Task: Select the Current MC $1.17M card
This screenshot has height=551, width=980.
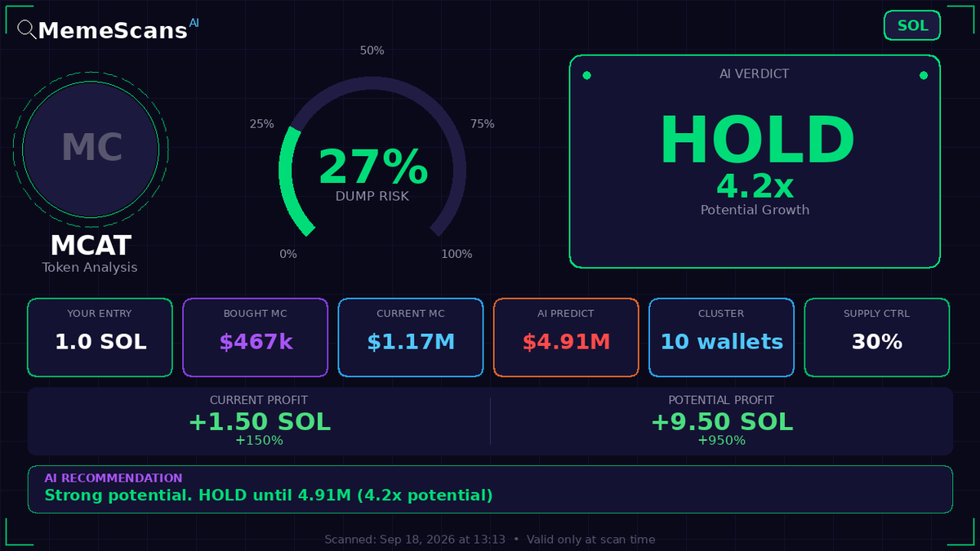Action: click(x=411, y=338)
